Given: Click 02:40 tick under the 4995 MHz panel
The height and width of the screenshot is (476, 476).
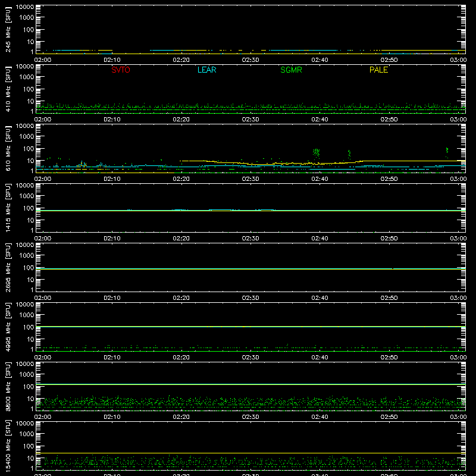Looking at the screenshot, I should click(x=320, y=358).
